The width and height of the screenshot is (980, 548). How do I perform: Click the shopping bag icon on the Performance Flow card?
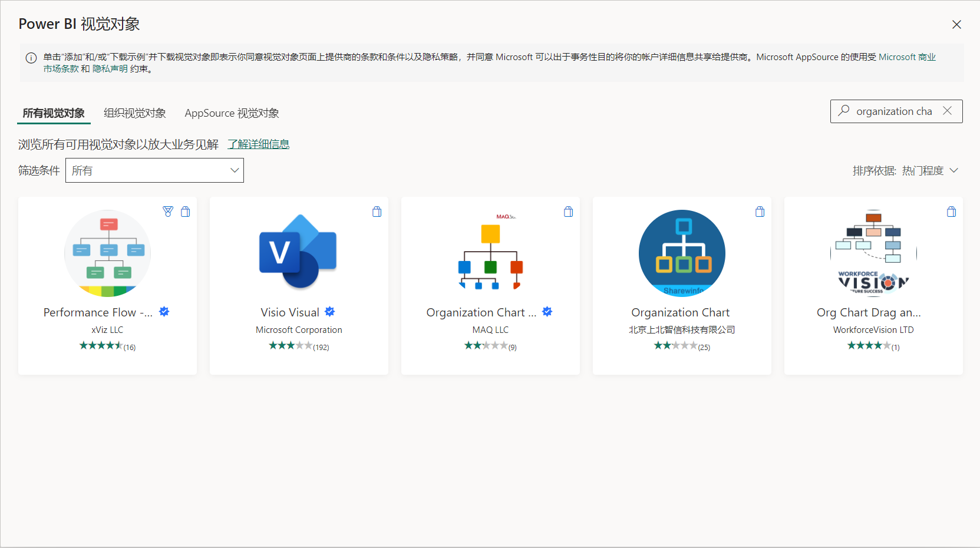[x=186, y=212]
